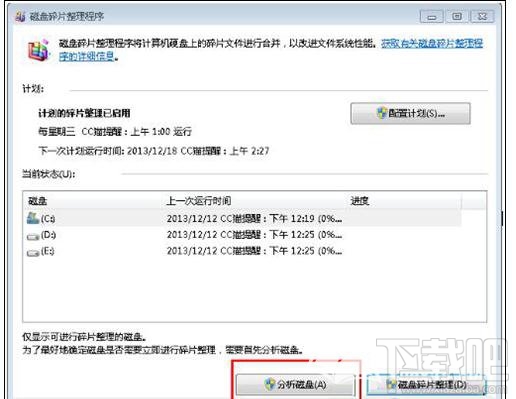Click the defragmenter program icon beside the description
The width and height of the screenshot is (516, 399).
(39, 50)
